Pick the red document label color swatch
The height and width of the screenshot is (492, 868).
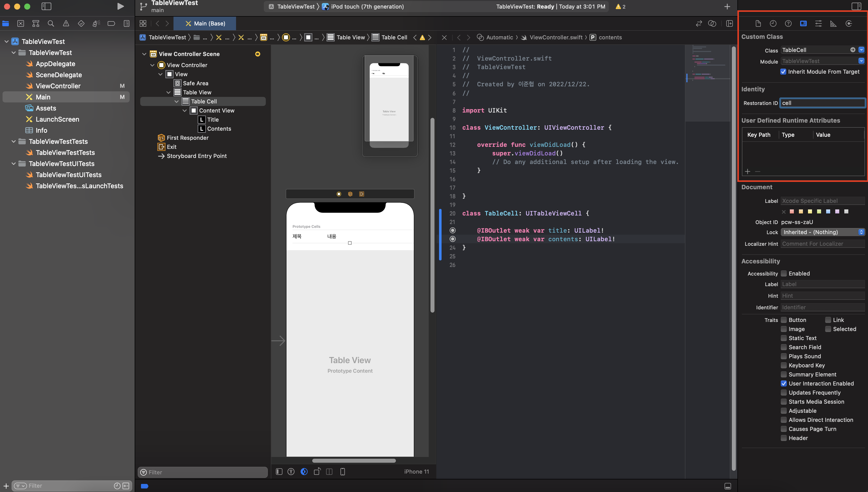(x=792, y=211)
